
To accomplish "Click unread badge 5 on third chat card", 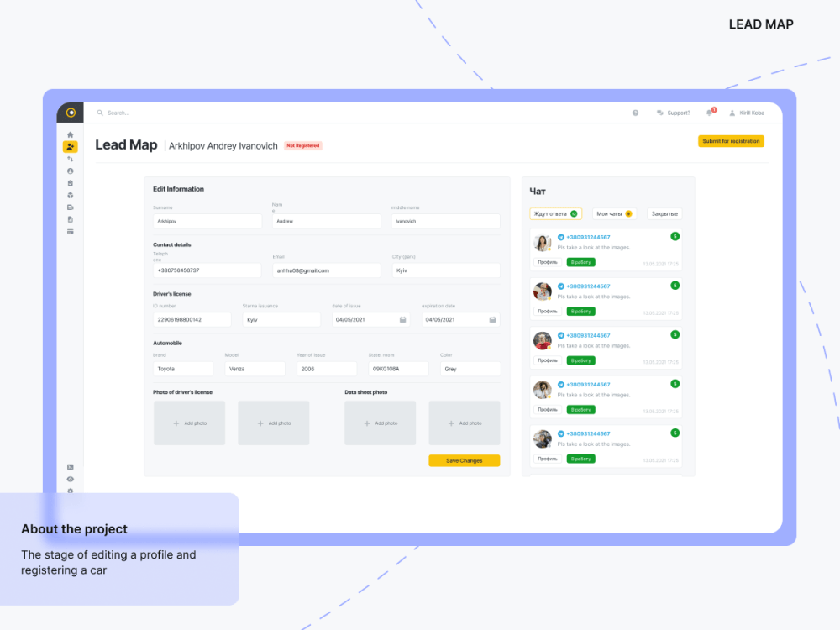I will coord(675,334).
